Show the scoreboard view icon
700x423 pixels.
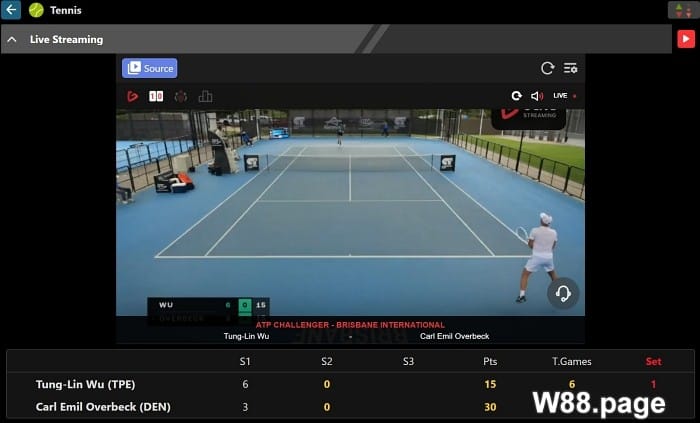156,96
